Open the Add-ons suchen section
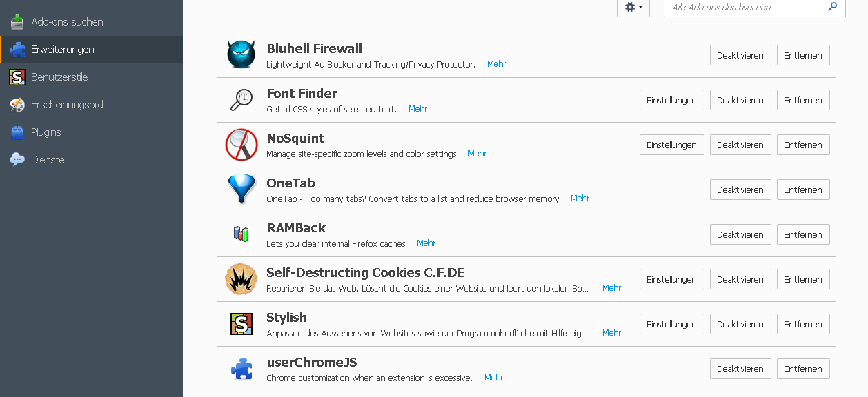The height and width of the screenshot is (397, 868). click(67, 22)
